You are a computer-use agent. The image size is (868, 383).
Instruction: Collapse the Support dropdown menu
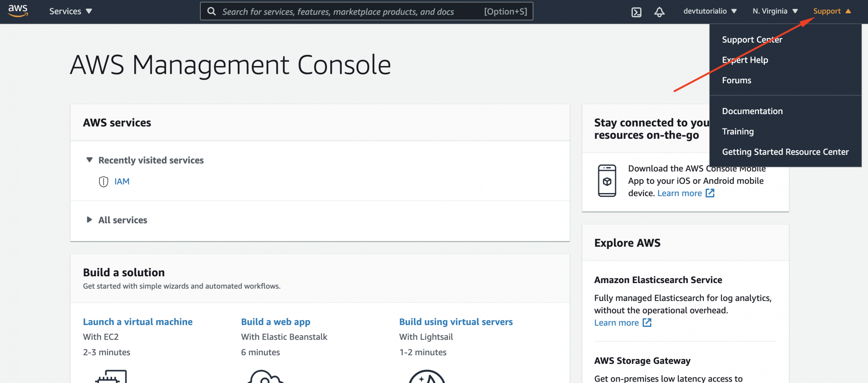[832, 11]
